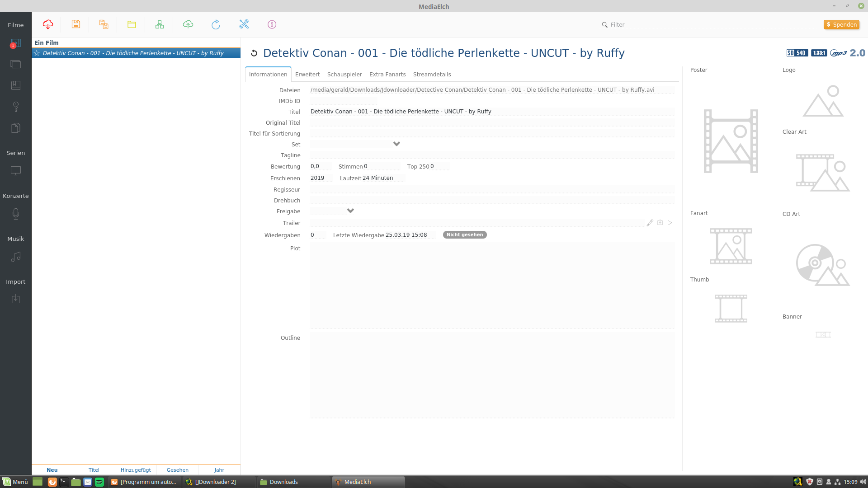868x488 pixels.
Task: Play the trailer with triangle icon
Action: 670,223
